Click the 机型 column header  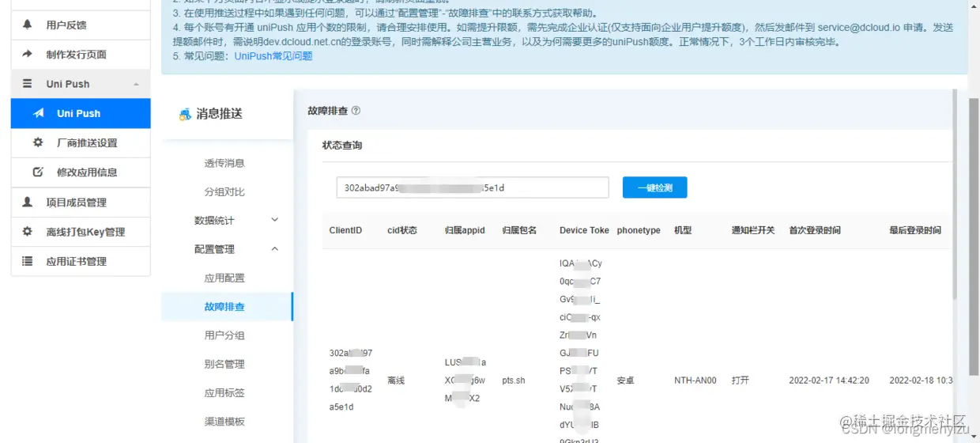click(x=683, y=230)
